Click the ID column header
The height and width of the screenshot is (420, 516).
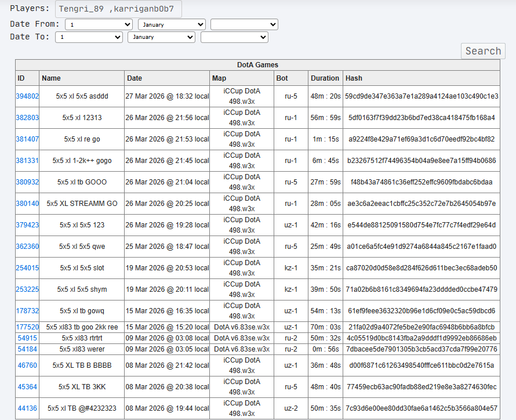point(27,78)
